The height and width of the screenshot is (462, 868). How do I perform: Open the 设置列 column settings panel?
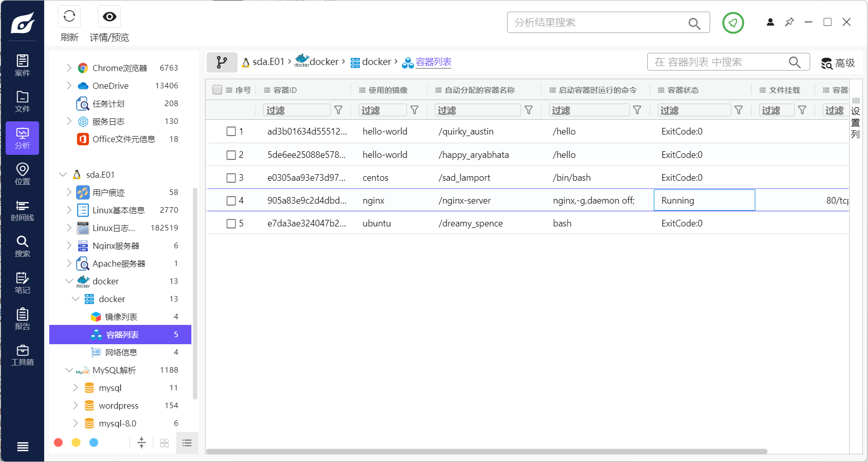pyautogui.click(x=856, y=118)
